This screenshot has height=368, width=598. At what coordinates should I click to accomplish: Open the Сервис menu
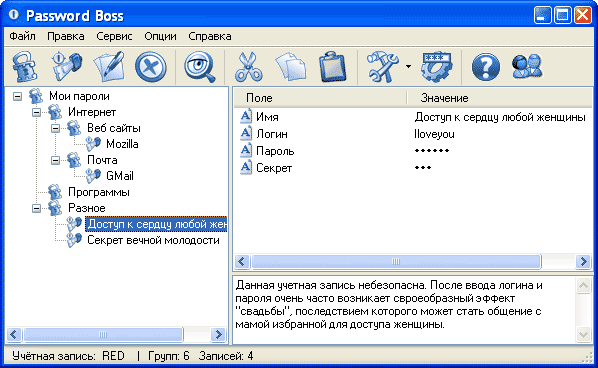tap(114, 36)
